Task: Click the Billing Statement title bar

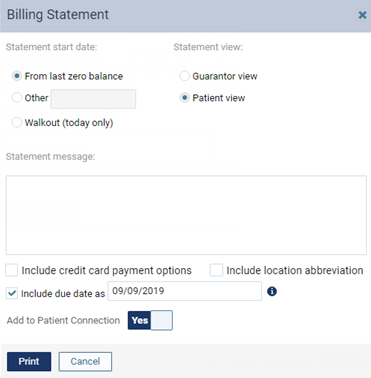Action: pos(185,15)
